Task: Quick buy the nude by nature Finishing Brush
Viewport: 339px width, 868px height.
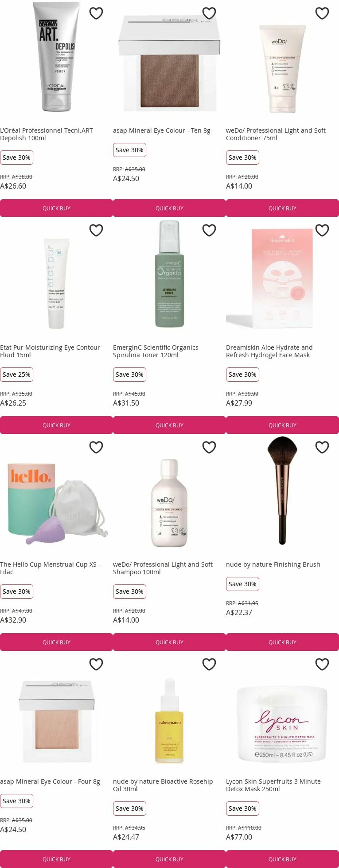Action: [x=282, y=642]
